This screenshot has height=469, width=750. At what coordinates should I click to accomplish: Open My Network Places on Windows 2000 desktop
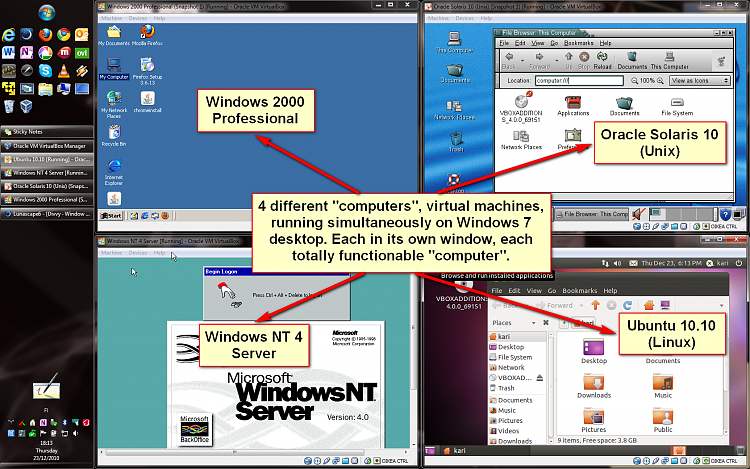pos(114,105)
